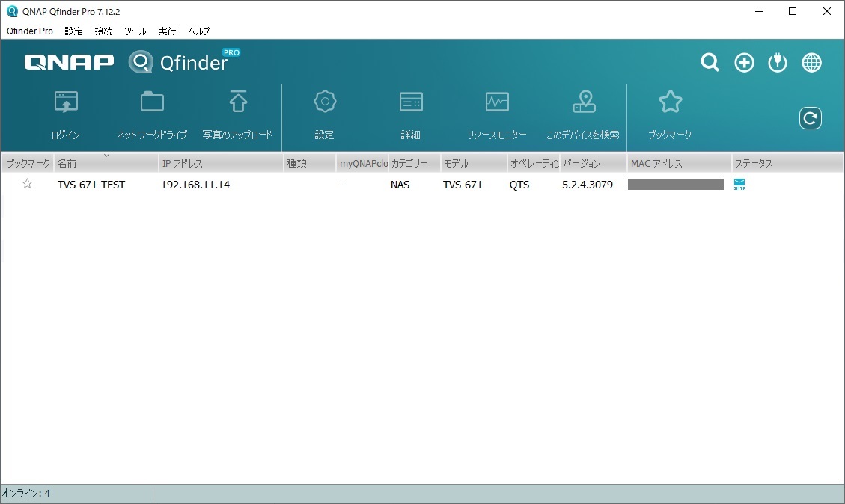
Task: Sort by 種類 column header
Action: (x=310, y=163)
